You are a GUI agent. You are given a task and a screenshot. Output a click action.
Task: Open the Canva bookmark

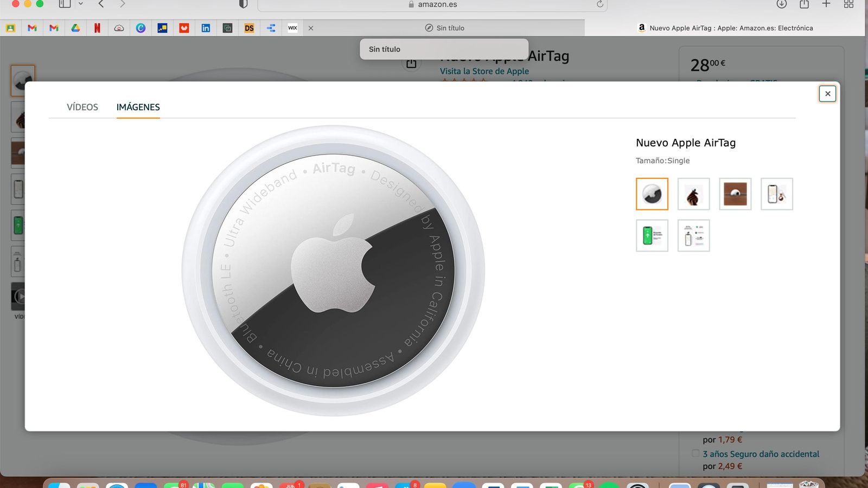[142, 28]
